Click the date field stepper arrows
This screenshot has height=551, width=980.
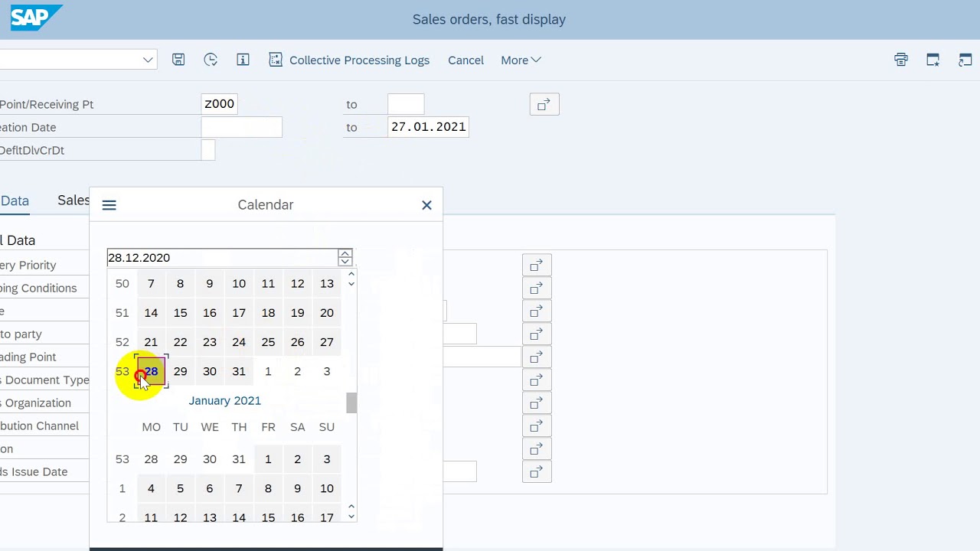pos(345,257)
